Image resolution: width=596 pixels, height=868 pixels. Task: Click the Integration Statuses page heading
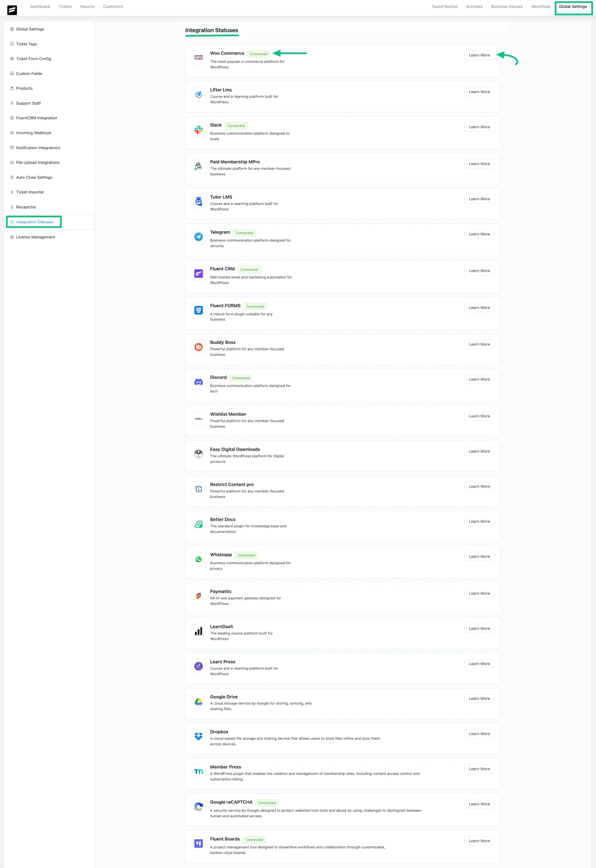(212, 30)
